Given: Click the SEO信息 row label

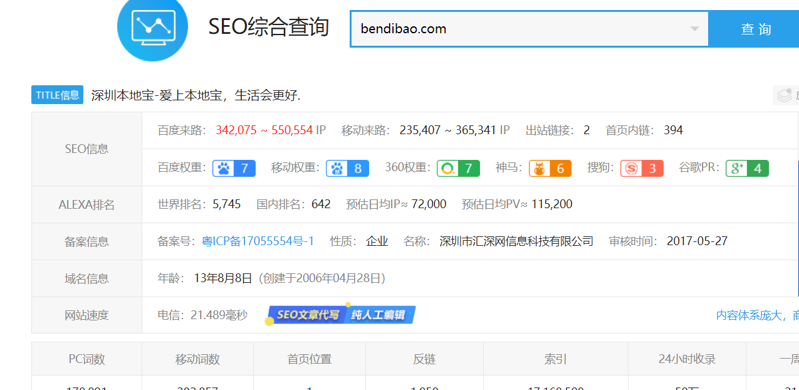Looking at the screenshot, I should (x=87, y=149).
